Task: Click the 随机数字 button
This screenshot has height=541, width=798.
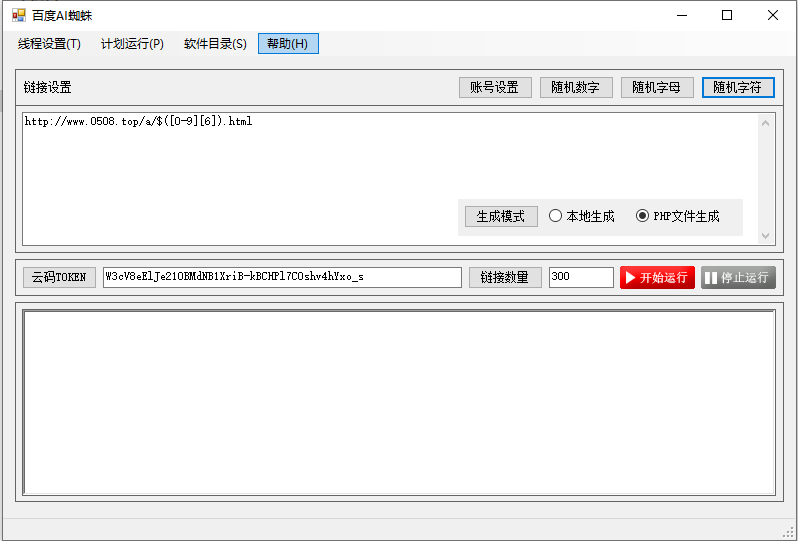Action: 575,87
